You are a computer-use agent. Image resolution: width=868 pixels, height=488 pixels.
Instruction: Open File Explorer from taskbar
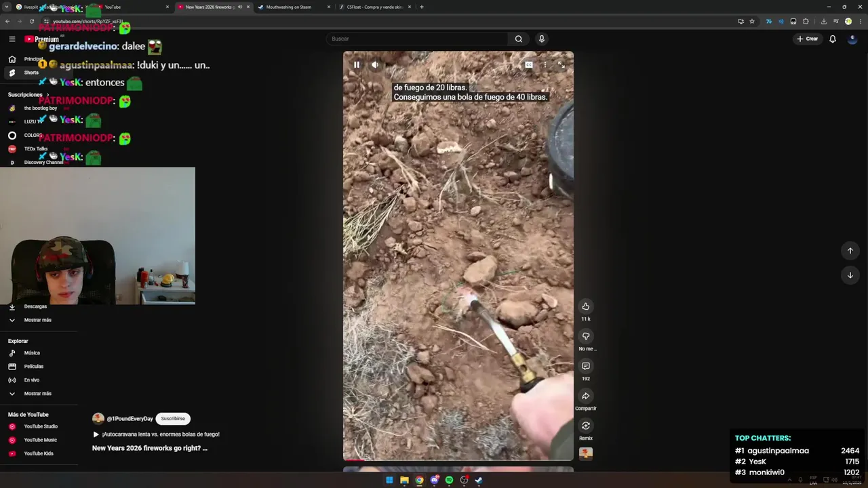pyautogui.click(x=404, y=480)
